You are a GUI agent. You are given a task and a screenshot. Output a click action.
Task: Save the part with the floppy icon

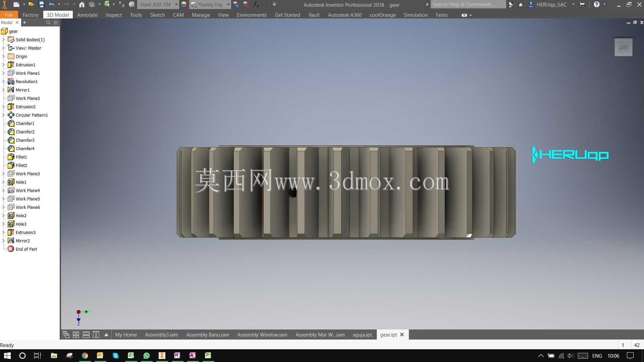pos(41,4)
